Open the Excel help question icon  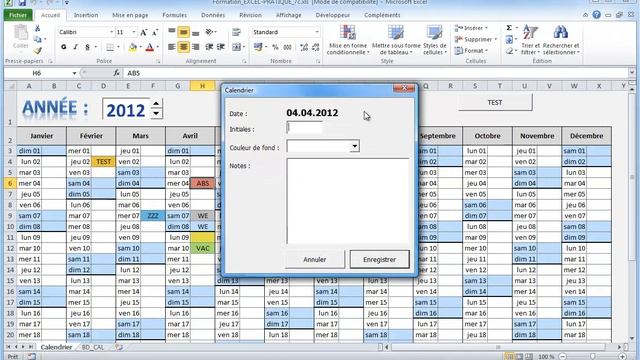point(596,15)
